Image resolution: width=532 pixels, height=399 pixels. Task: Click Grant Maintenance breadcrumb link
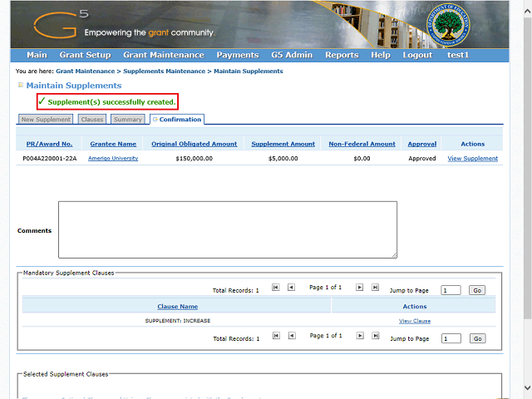click(86, 71)
